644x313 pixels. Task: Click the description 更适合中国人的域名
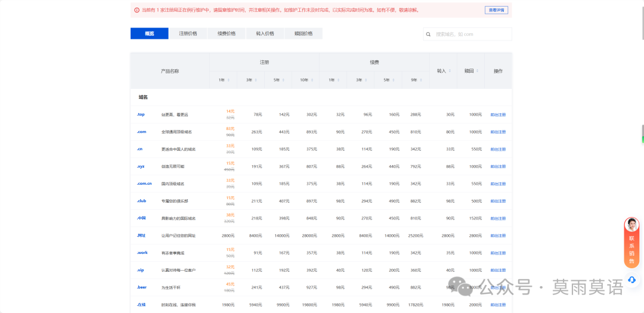[x=178, y=149]
